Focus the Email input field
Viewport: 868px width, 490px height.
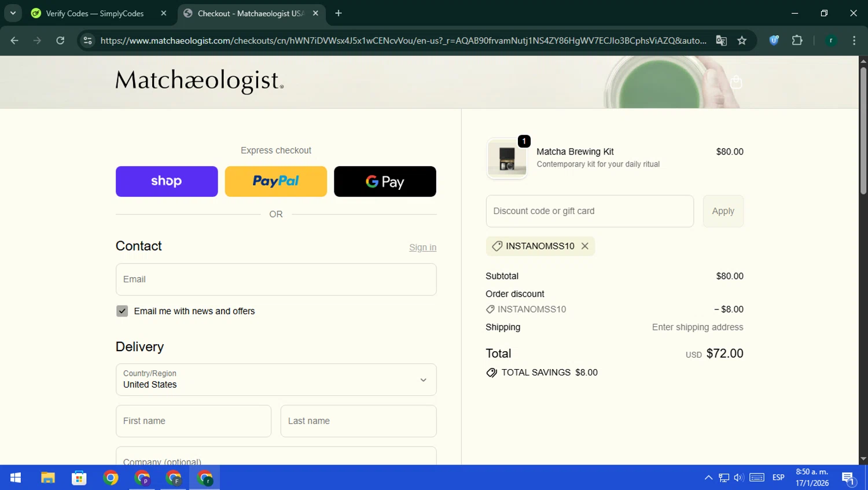pyautogui.click(x=276, y=279)
